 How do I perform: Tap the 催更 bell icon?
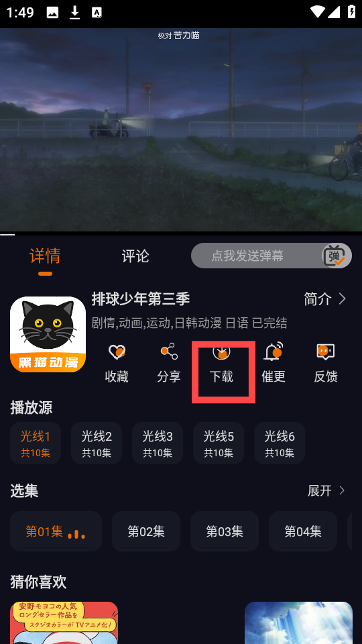(x=274, y=351)
